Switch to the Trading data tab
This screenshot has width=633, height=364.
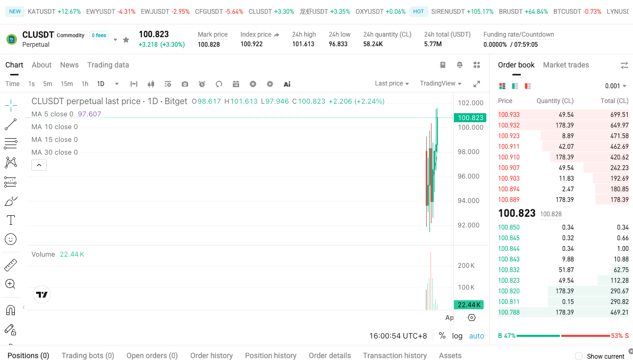[108, 65]
